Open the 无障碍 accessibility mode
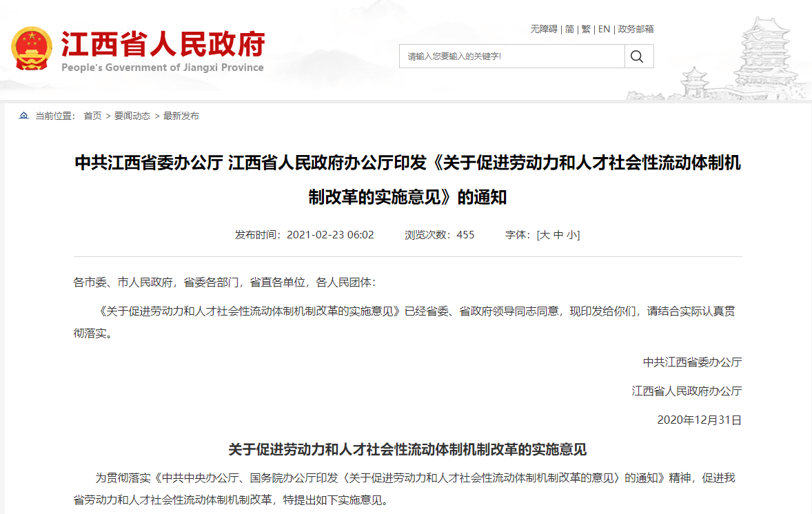Viewport: 812px width, 514px height. point(543,29)
